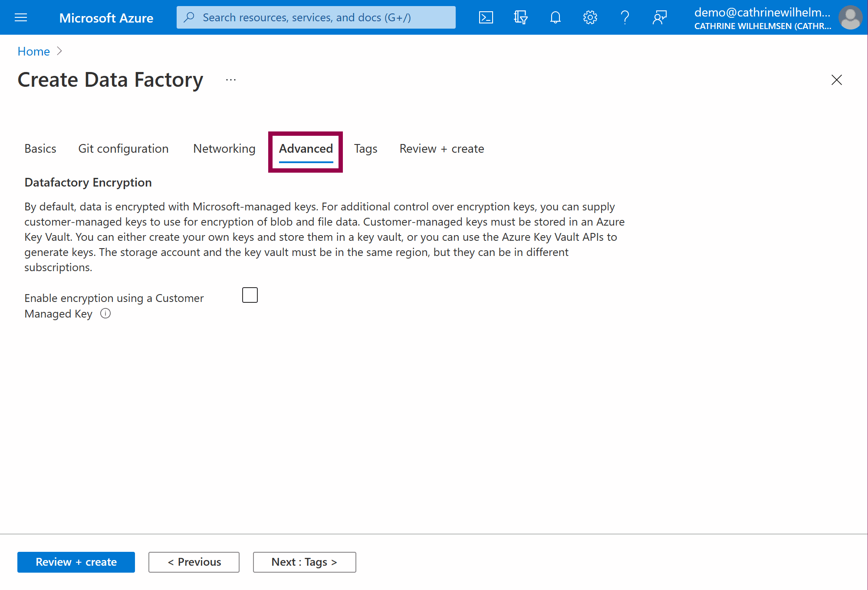The height and width of the screenshot is (590, 868).
Task: Open Directories and subscriptions filter icon
Action: coord(520,17)
